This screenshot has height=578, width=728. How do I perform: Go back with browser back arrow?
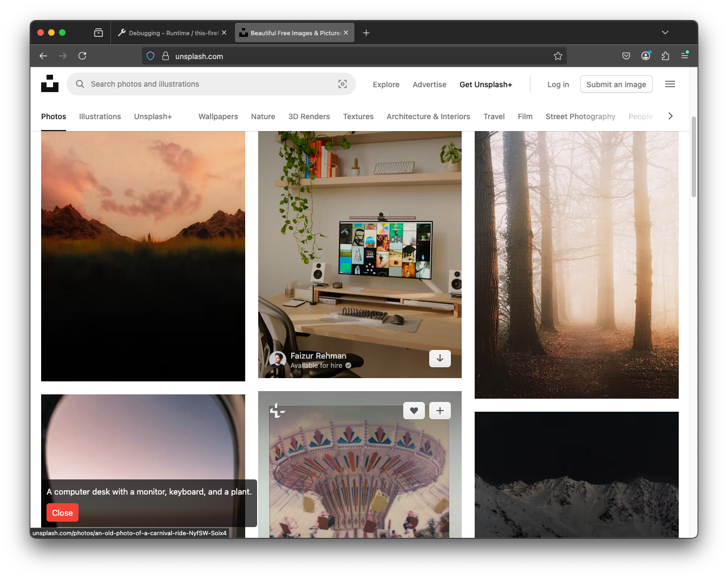[43, 56]
